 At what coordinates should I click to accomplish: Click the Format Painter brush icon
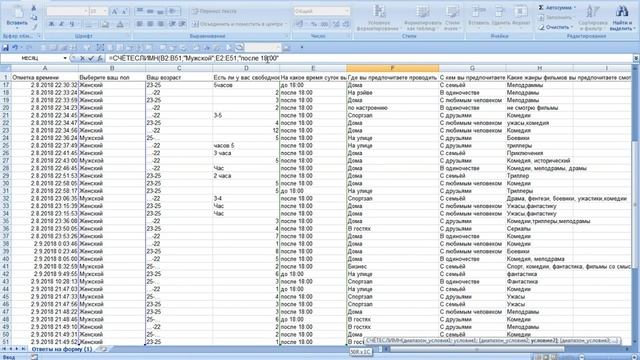tap(34, 27)
